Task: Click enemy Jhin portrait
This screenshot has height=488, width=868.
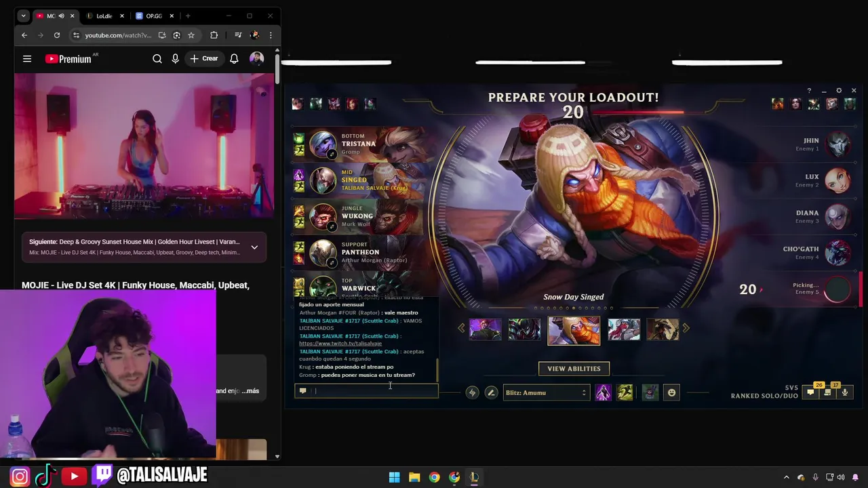Action: (x=838, y=144)
